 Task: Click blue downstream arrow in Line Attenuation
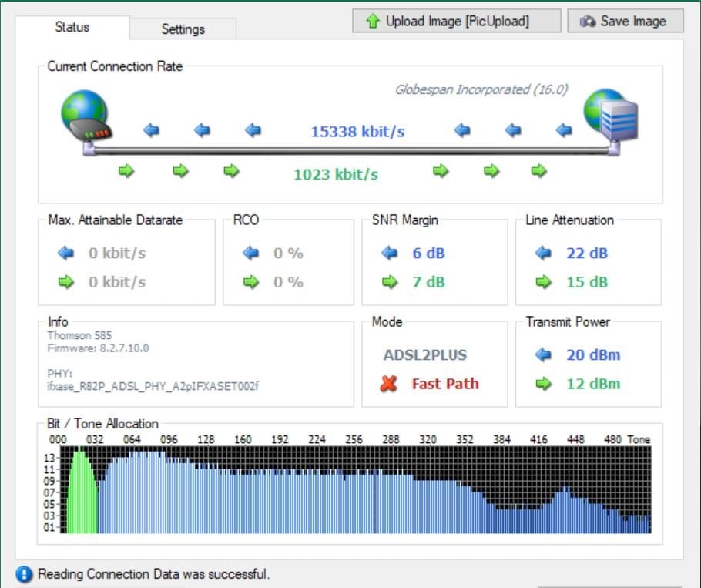[x=543, y=253]
